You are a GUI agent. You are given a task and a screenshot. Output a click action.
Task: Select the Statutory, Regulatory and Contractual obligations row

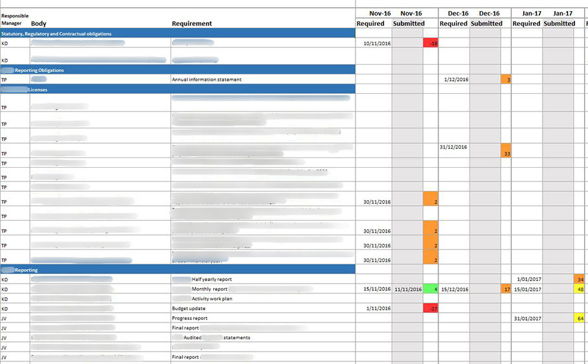177,34
